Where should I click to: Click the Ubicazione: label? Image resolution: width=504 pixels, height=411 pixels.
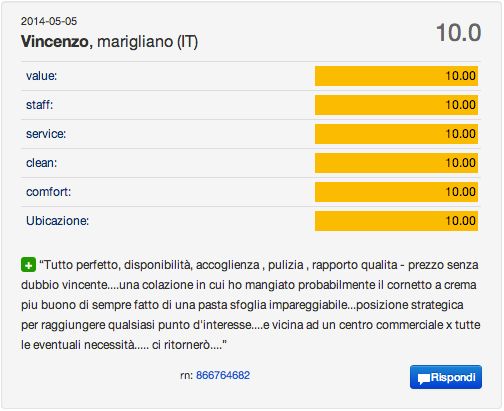[57, 221]
